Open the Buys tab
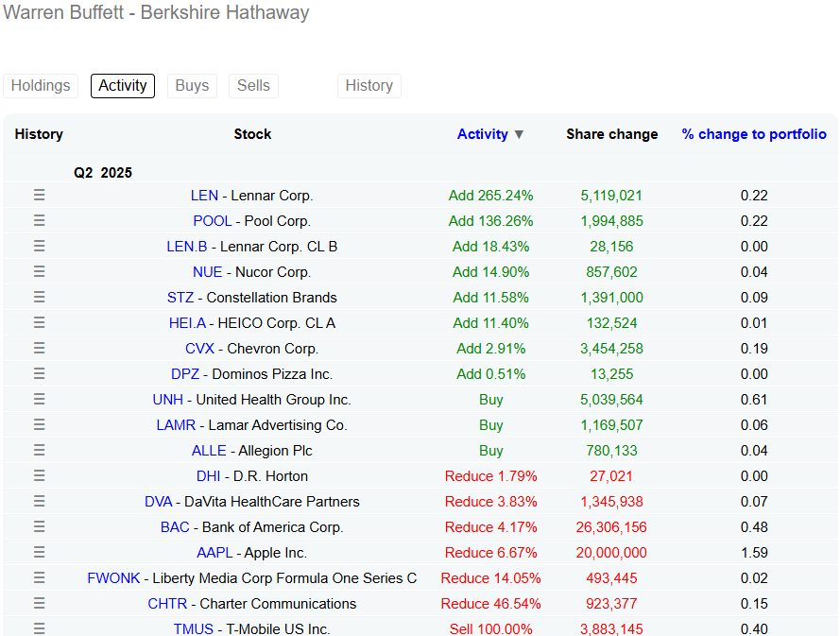The width and height of the screenshot is (840, 636). [192, 86]
